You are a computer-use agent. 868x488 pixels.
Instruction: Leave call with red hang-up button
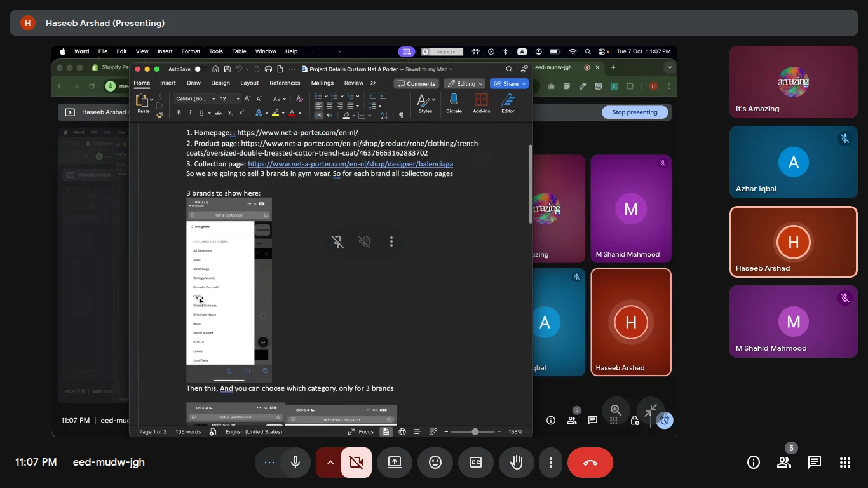(x=590, y=463)
